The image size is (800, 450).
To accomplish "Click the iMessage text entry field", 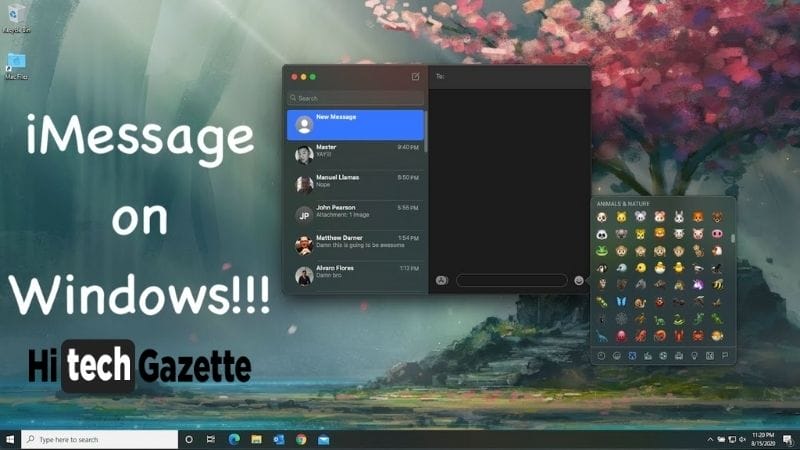I will click(511, 280).
